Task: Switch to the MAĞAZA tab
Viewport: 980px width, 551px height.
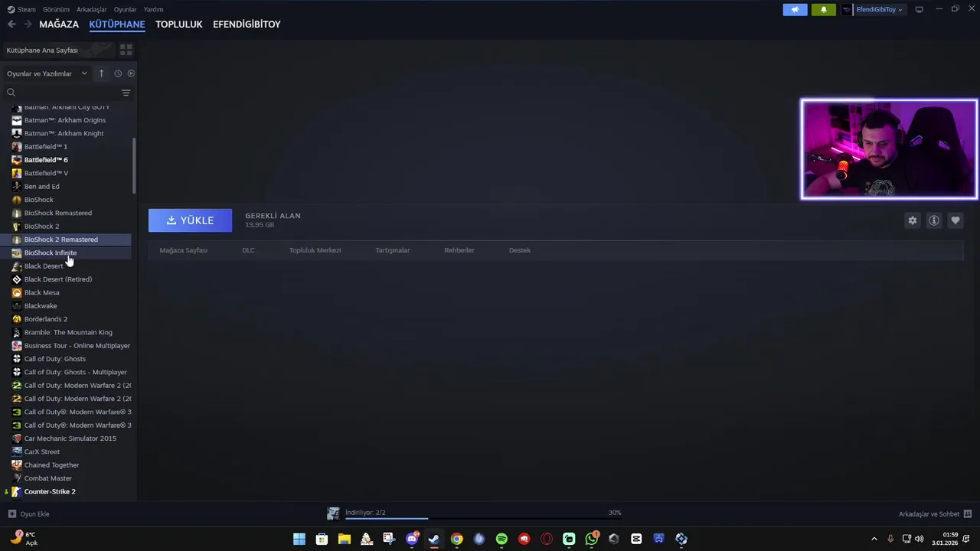Action: click(59, 24)
